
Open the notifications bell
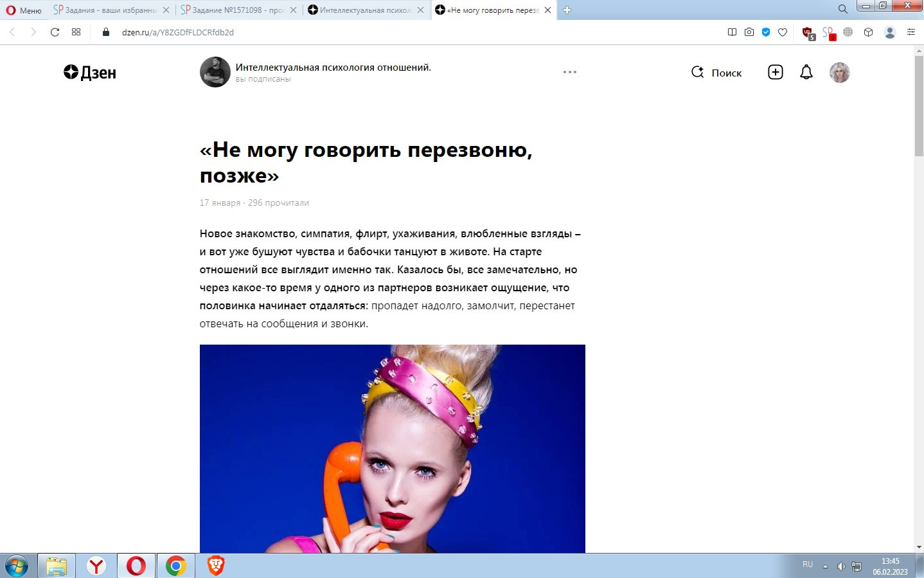click(806, 72)
